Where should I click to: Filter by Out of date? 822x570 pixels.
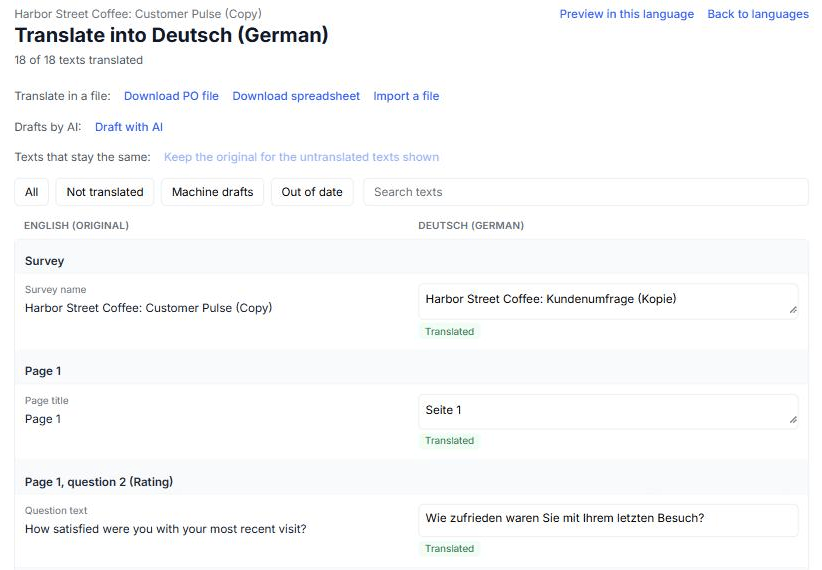(312, 192)
